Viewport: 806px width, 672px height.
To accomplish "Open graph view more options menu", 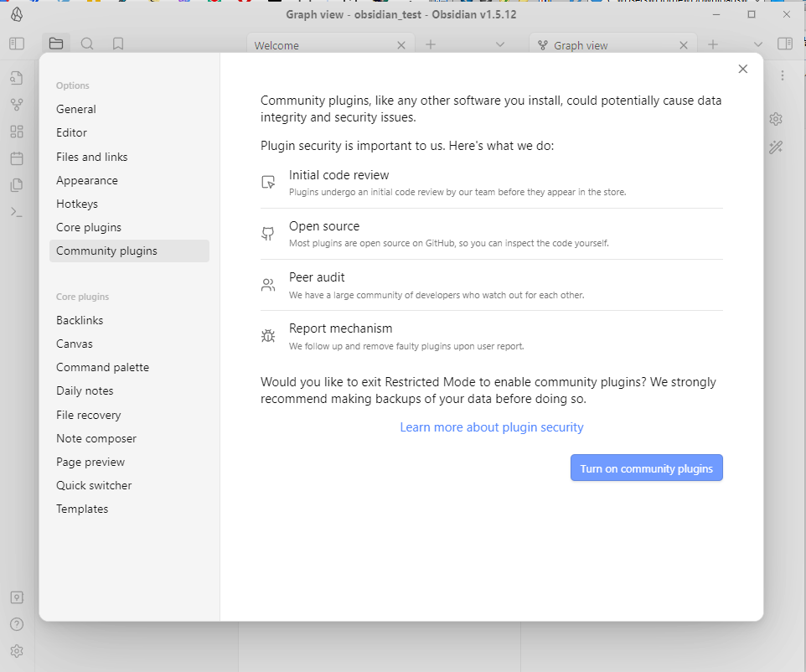I will (x=783, y=75).
